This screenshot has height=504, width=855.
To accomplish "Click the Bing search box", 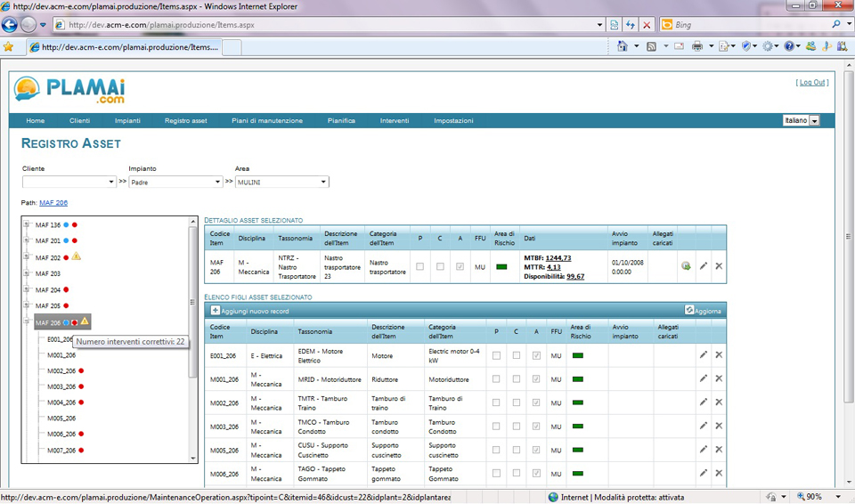I will pos(752,25).
